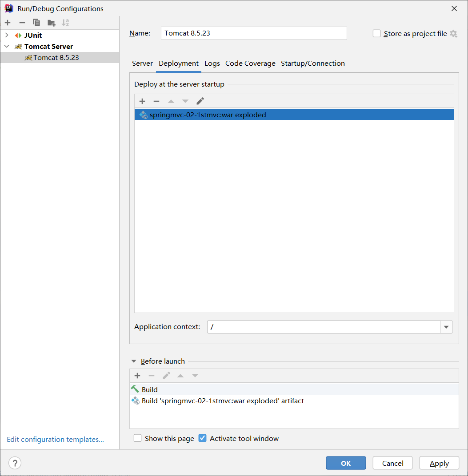Select the Deployment tab

coord(178,63)
